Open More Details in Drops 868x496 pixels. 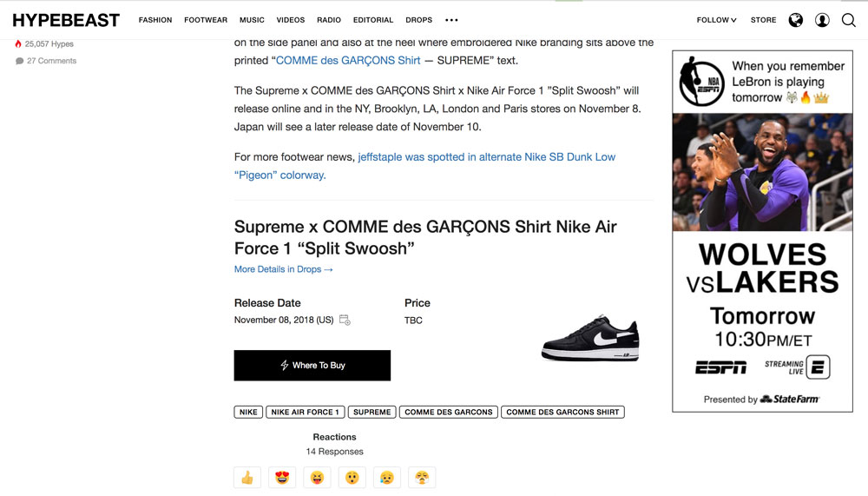(x=283, y=269)
